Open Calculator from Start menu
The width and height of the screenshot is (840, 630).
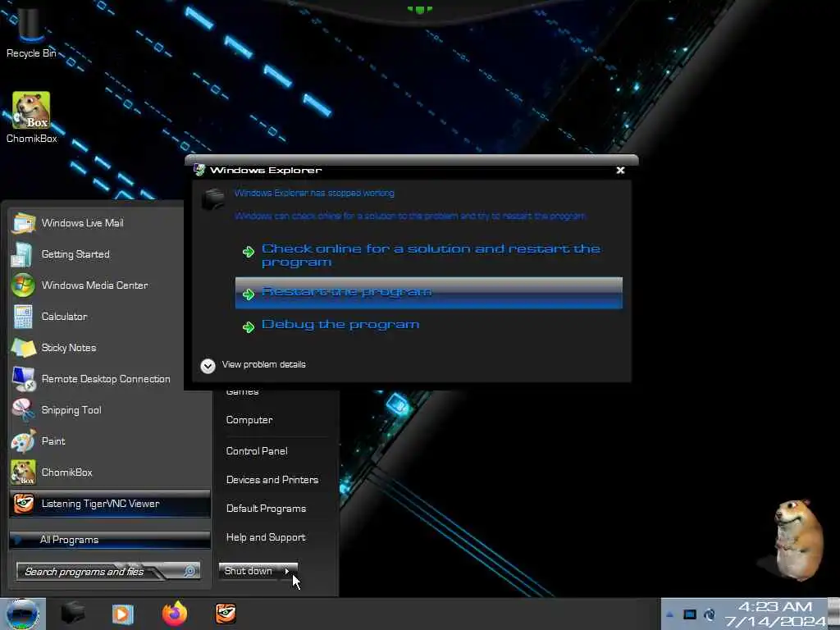pyautogui.click(x=110, y=316)
